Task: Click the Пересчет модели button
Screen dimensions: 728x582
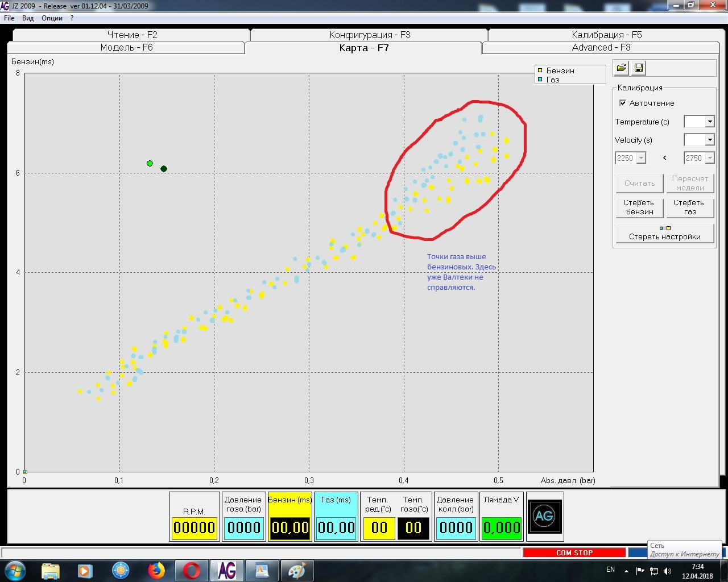Action: (x=690, y=183)
